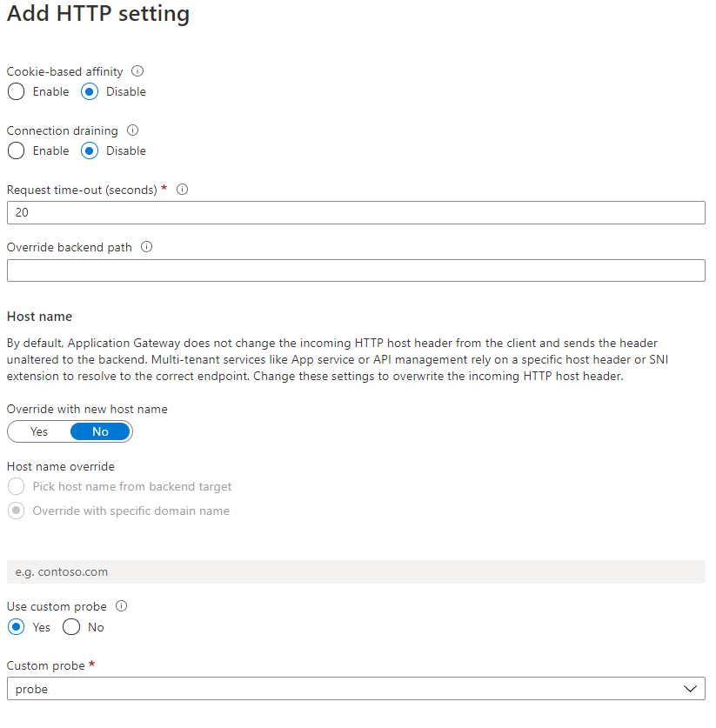Choose Pick host name from backend target
716x728 pixels.
[16, 487]
